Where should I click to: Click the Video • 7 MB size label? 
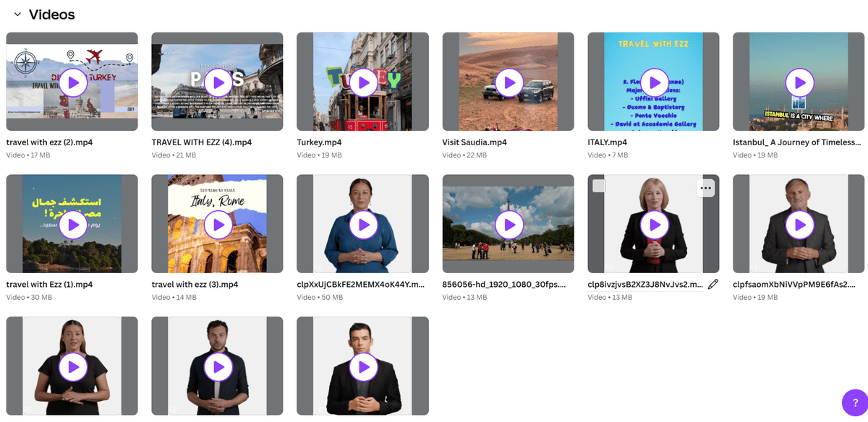[608, 155]
